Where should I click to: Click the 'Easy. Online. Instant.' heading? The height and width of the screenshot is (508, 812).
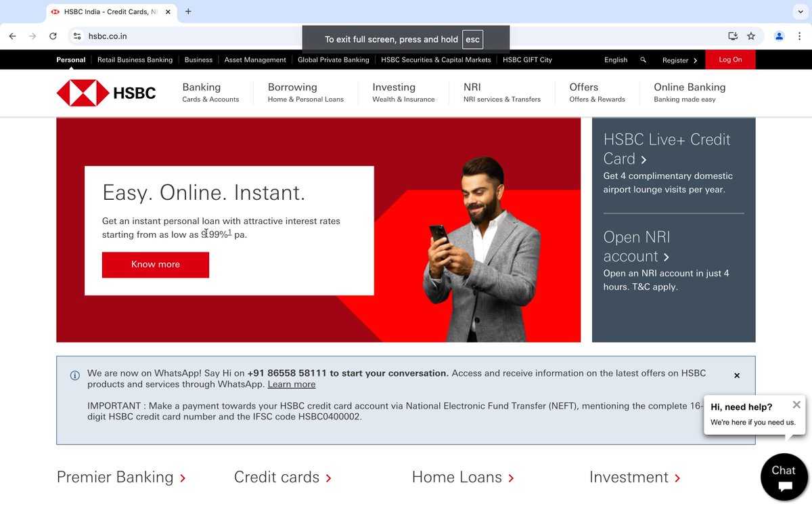point(204,192)
